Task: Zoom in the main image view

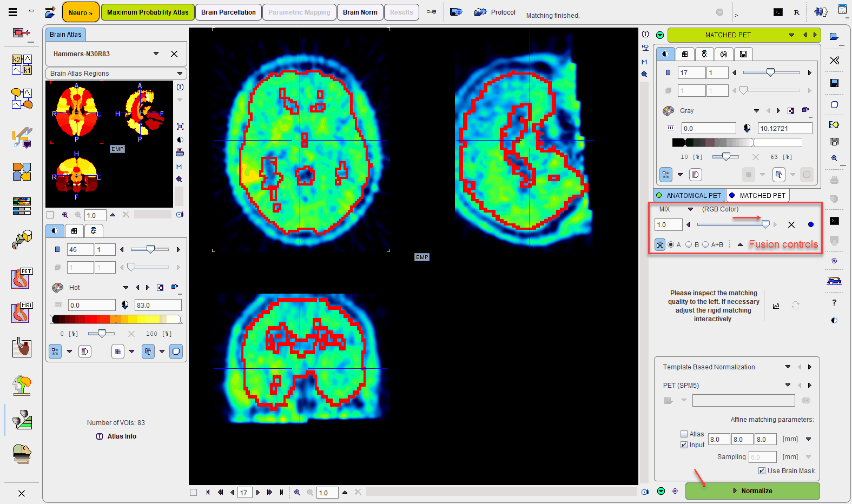Action: (297, 492)
